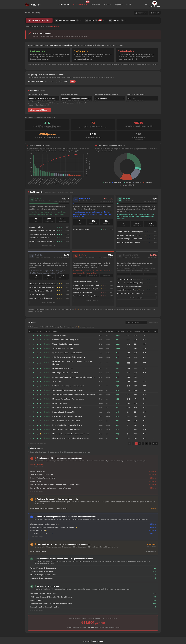
Task: Focus the Cerchi vino o tipo search field
Action: click(136, 322)
